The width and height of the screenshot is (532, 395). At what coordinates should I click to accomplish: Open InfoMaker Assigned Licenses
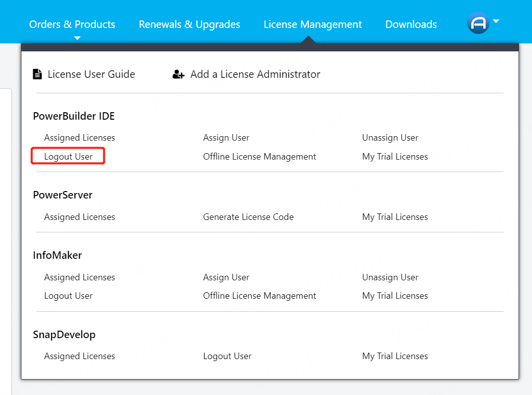(x=80, y=277)
